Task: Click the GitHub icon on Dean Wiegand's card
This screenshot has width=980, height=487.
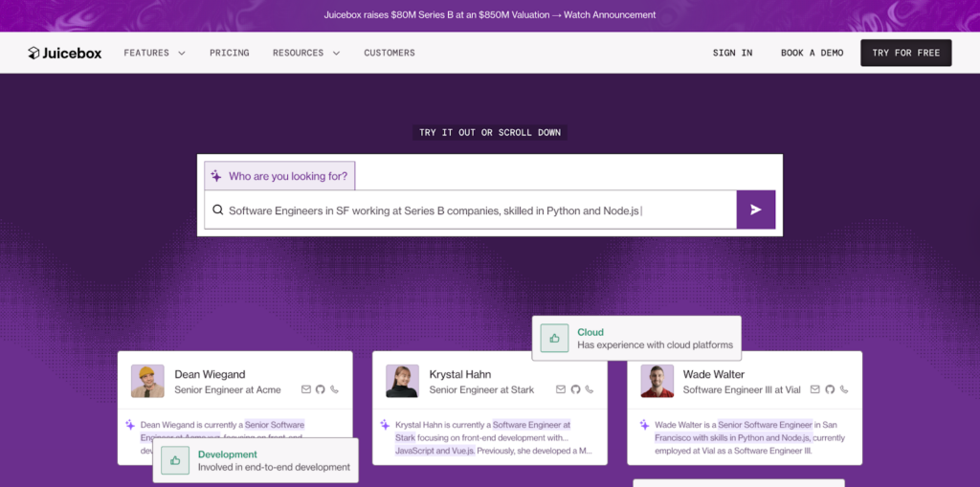Action: click(321, 389)
